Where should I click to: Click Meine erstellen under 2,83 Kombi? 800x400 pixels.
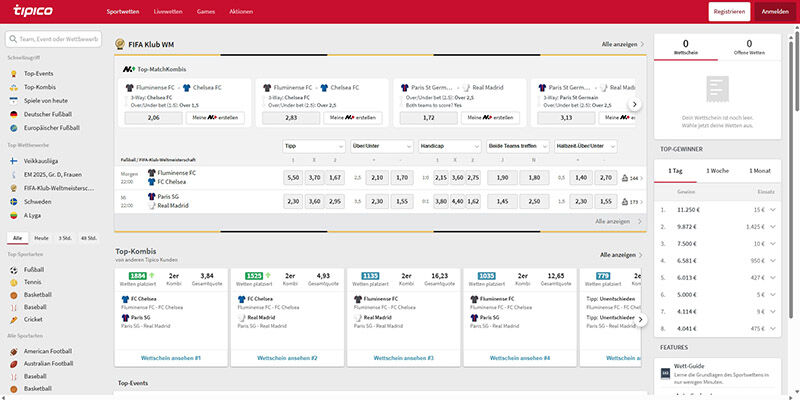[353, 118]
